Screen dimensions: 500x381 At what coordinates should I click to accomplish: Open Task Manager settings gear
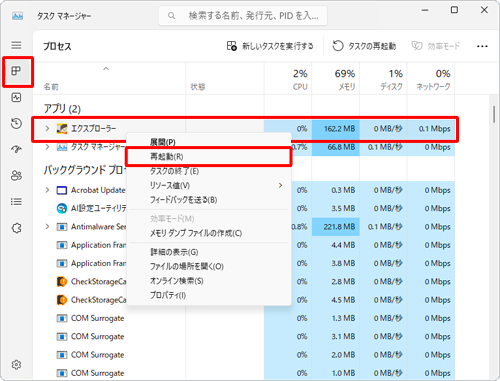pos(16,365)
